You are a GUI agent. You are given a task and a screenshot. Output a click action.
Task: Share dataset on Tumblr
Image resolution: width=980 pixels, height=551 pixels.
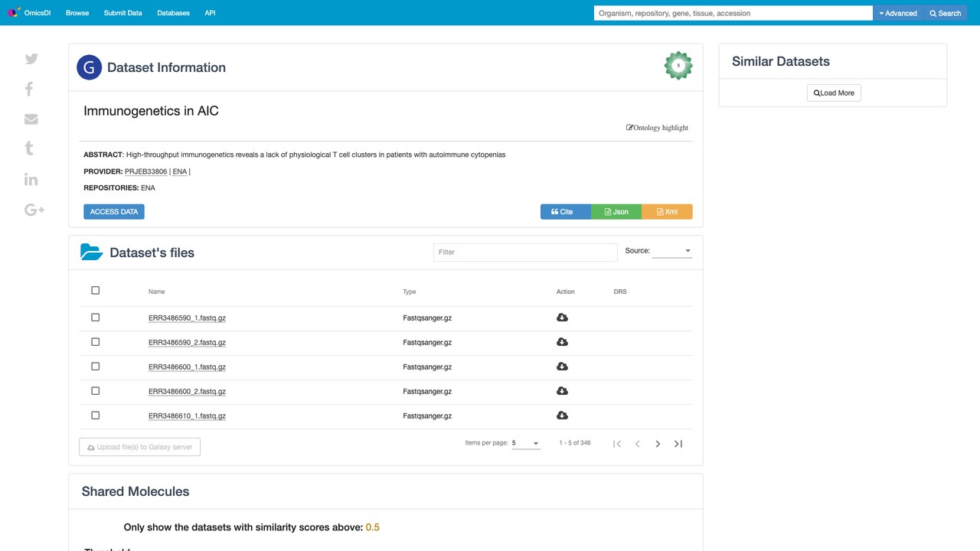coord(29,148)
